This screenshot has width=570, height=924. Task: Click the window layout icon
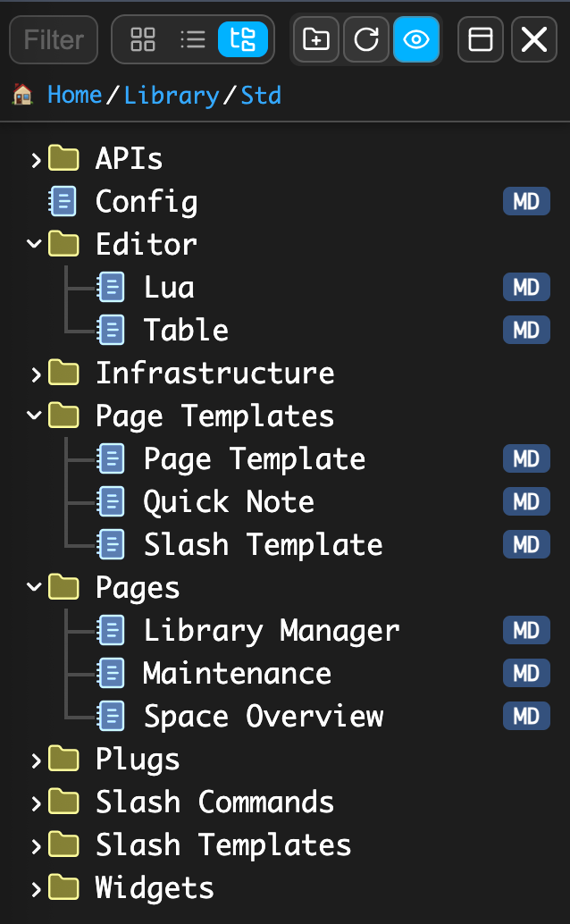[481, 39]
